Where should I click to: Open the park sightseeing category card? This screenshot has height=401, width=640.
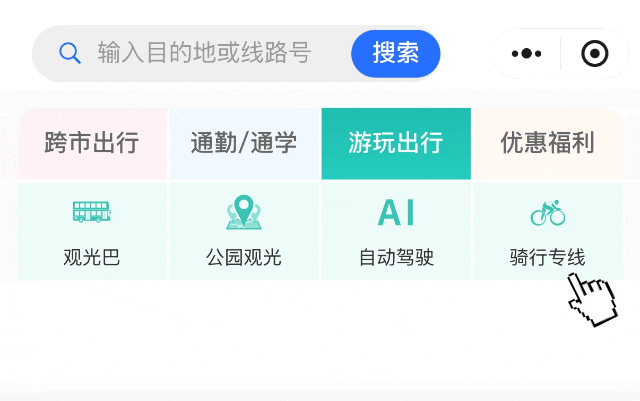click(244, 232)
